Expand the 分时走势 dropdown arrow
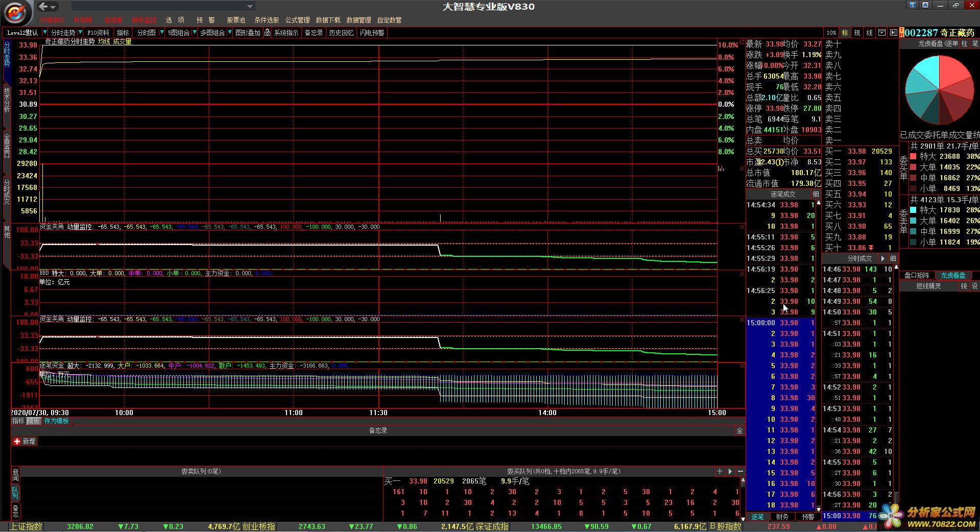The image size is (980, 532). [80, 33]
